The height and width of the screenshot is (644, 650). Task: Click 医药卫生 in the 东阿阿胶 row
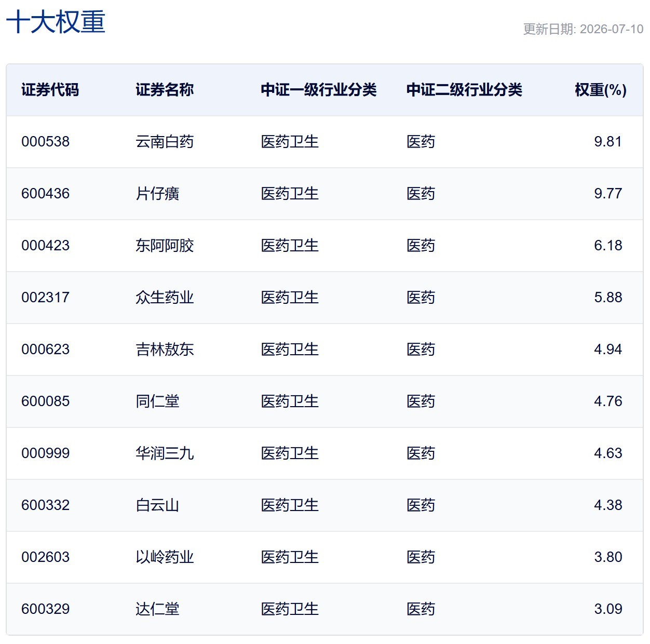[290, 246]
